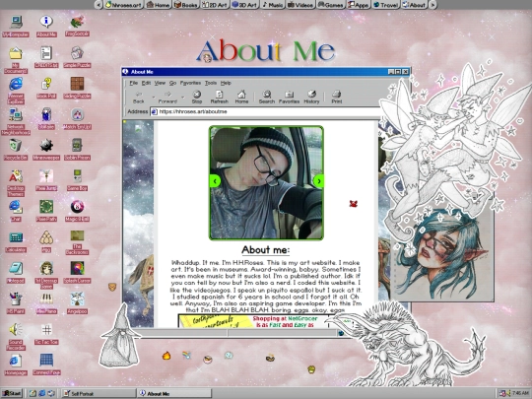Screen dimensions: 532x399
Task: Switch to the Travel top tab
Action: point(385,5)
